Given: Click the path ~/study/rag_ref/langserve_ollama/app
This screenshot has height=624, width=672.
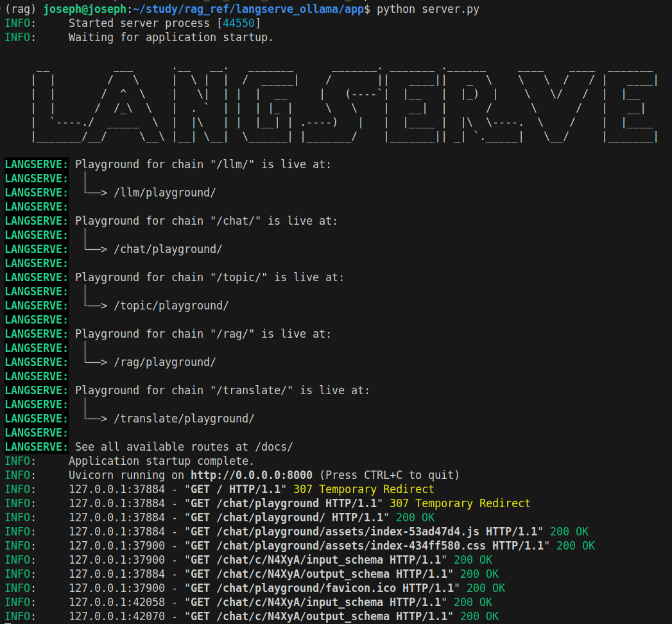Looking at the screenshot, I should tap(249, 9).
